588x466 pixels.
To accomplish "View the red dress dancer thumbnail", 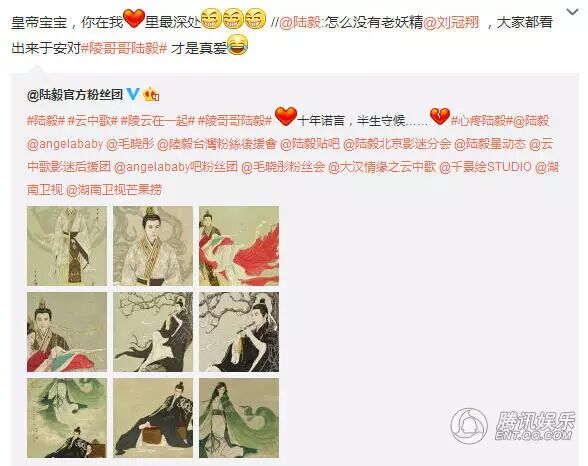I will click(x=239, y=246).
